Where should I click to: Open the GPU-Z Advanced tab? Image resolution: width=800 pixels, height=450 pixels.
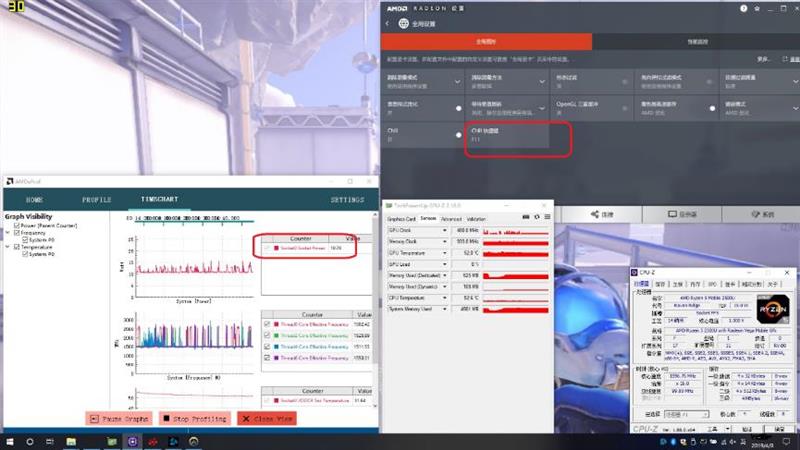point(451,218)
